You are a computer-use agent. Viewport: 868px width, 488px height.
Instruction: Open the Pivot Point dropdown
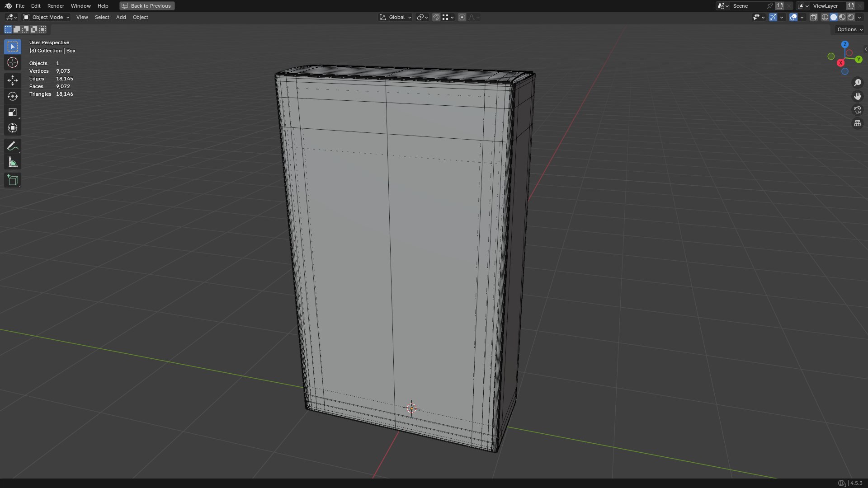tap(423, 17)
